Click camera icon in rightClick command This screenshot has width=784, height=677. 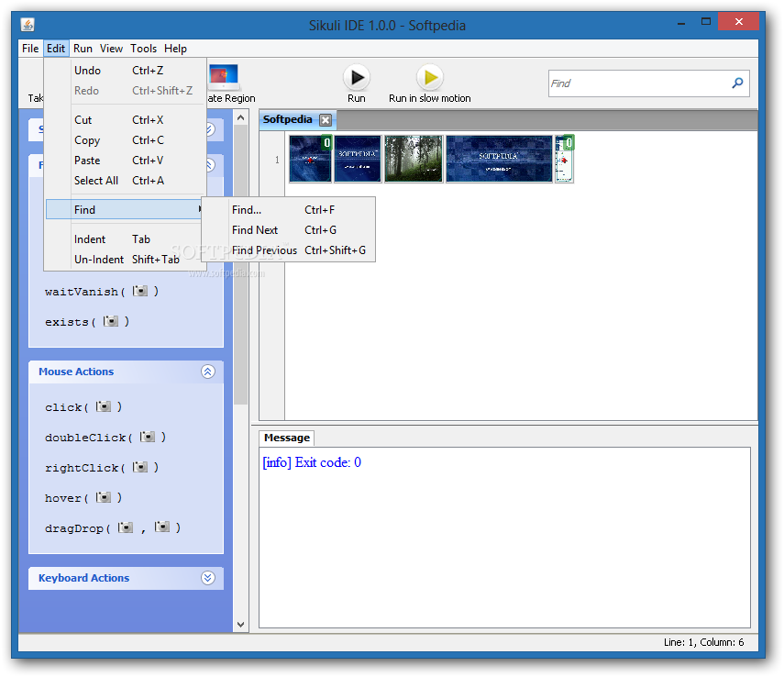140,467
